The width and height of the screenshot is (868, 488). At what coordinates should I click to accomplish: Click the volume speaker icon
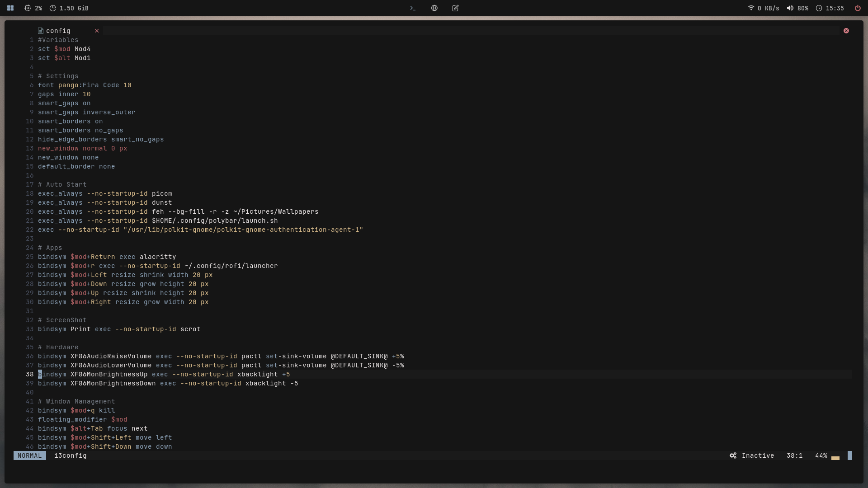(790, 8)
